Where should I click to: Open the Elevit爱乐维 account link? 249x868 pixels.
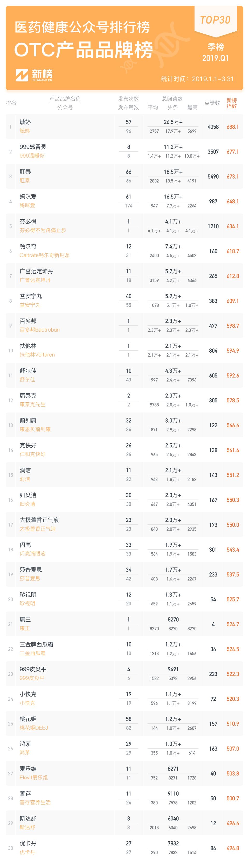pos(34,778)
